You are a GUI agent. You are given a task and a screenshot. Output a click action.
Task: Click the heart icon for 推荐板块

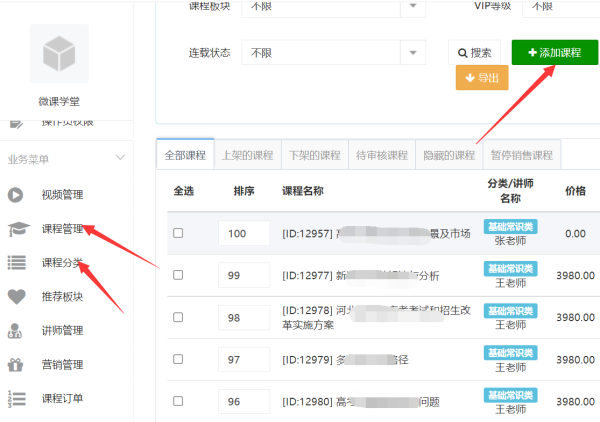point(16,297)
